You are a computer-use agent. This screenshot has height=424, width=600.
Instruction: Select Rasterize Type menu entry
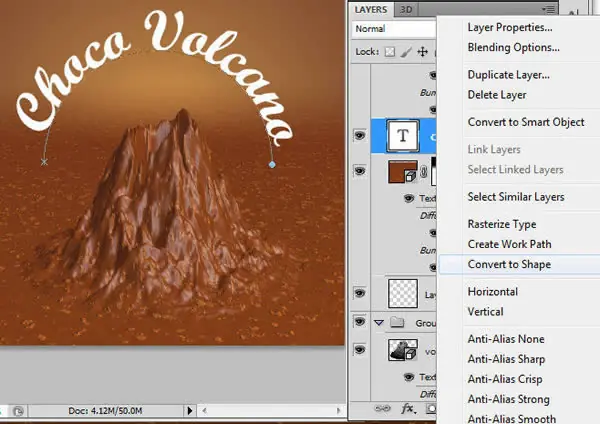[502, 224]
